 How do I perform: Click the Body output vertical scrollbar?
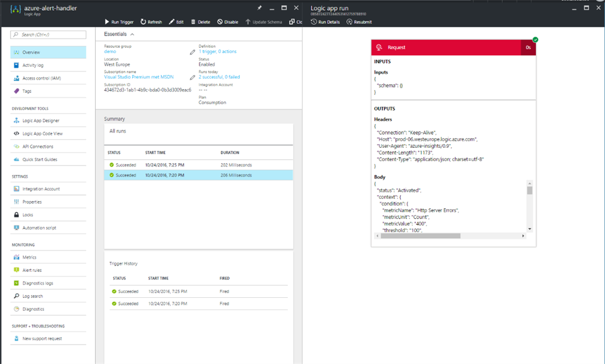point(529,206)
